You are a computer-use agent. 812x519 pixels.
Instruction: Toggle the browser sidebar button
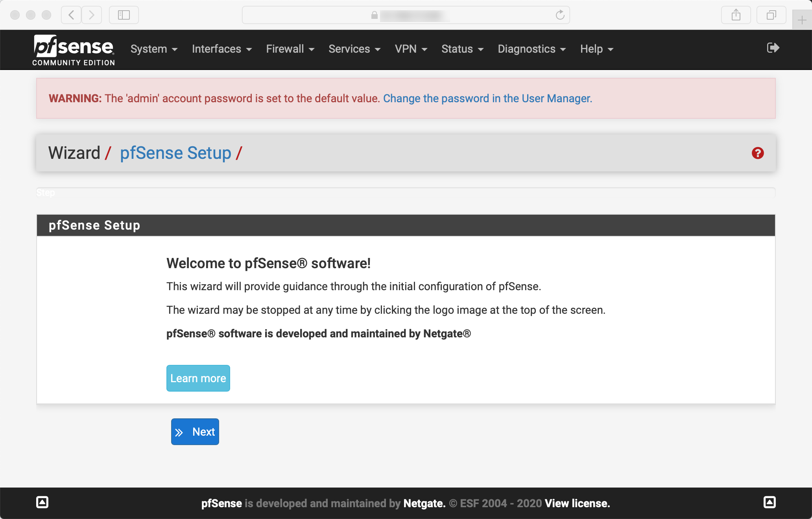pyautogui.click(x=124, y=15)
